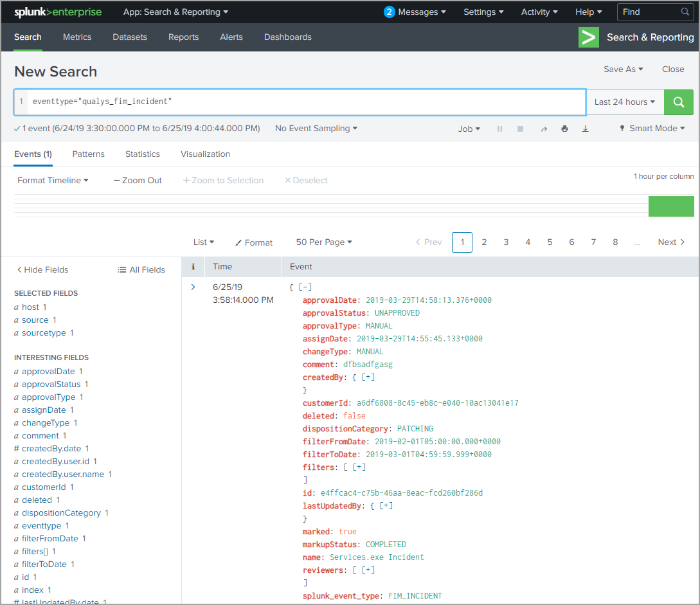Viewport: 700px width, 605px height.
Task: Open the Smart Mode dropdown
Action: coord(651,129)
